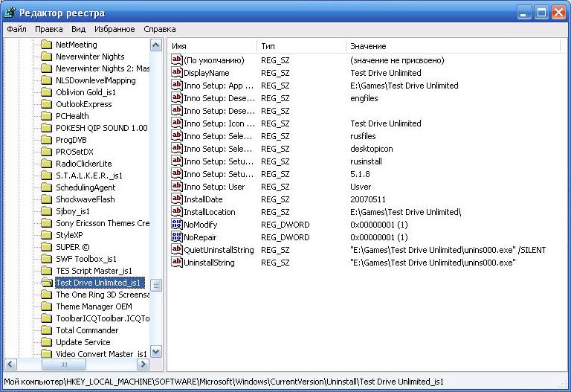571x392 pixels.
Task: Click the folder icon of ProgDVB key
Action: [47, 140]
